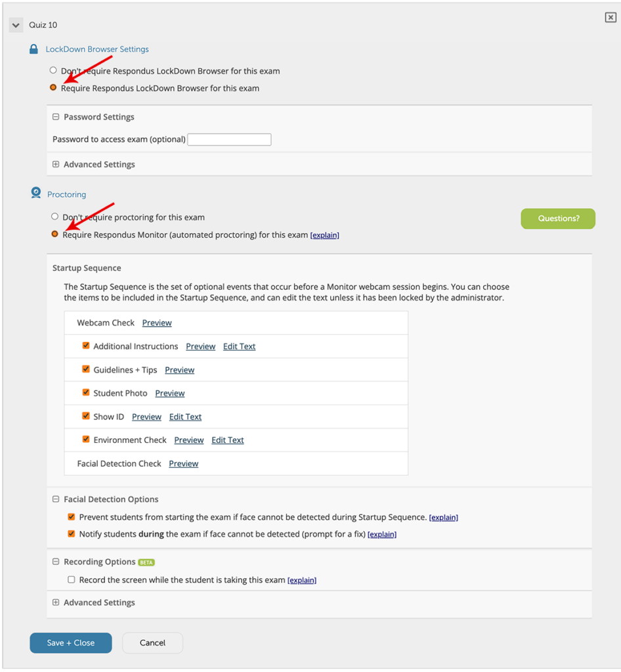Collapse the Facial Detection Options section

55,499
